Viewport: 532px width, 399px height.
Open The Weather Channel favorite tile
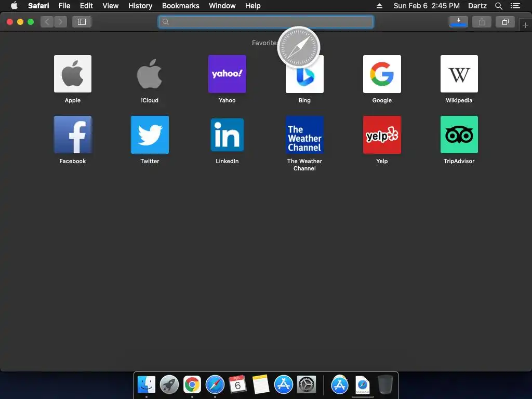point(304,135)
